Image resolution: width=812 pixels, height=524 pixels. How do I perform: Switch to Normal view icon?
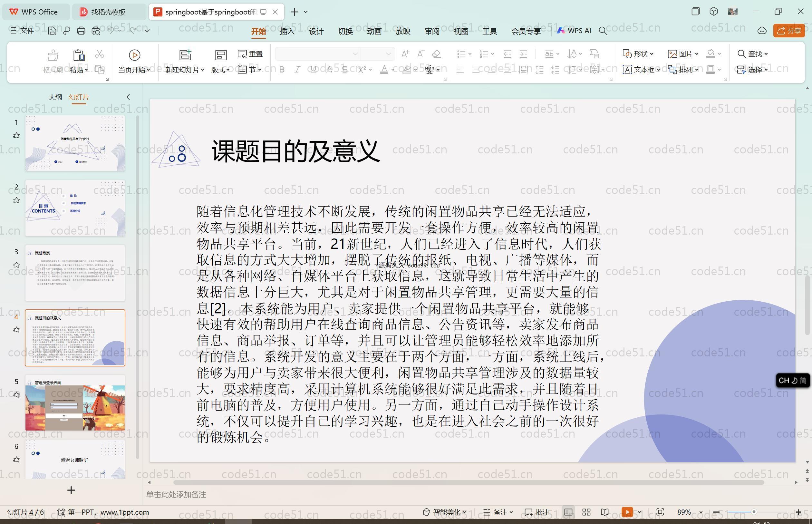[568, 512]
